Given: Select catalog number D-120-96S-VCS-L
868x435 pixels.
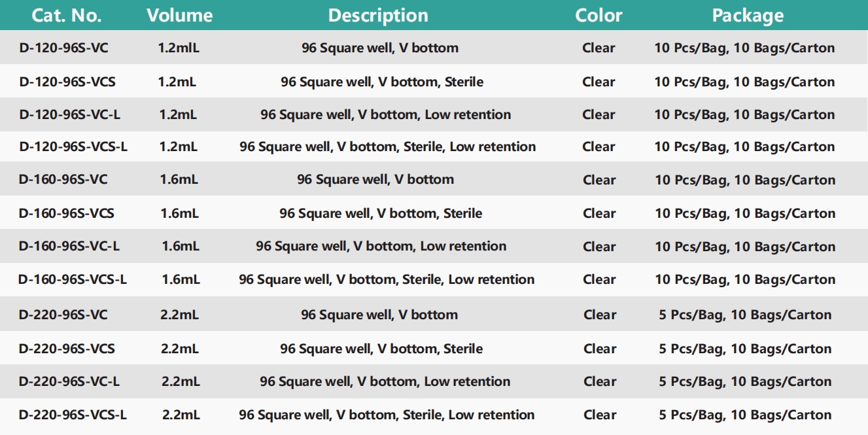Looking at the screenshot, I should (x=73, y=147).
